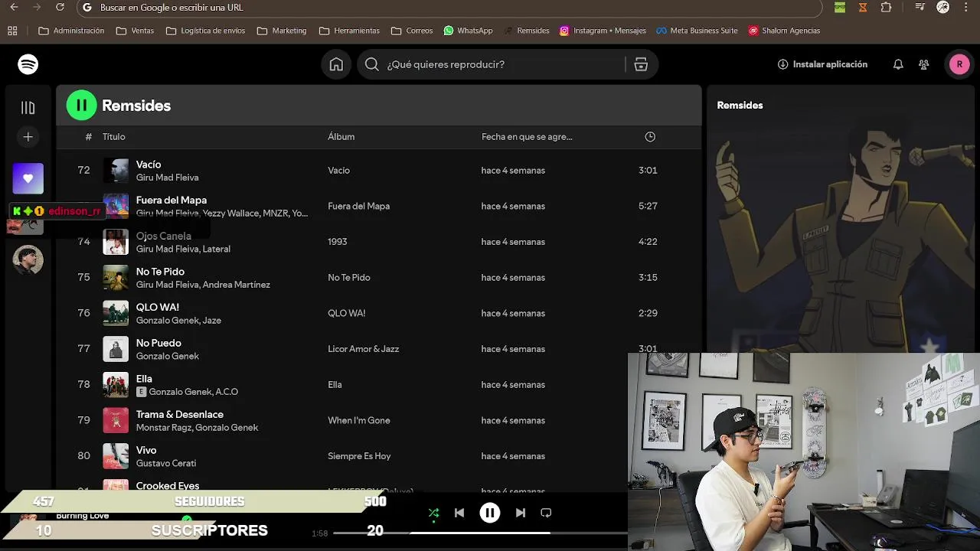Open Gustavo Cerati artist link

166,464
